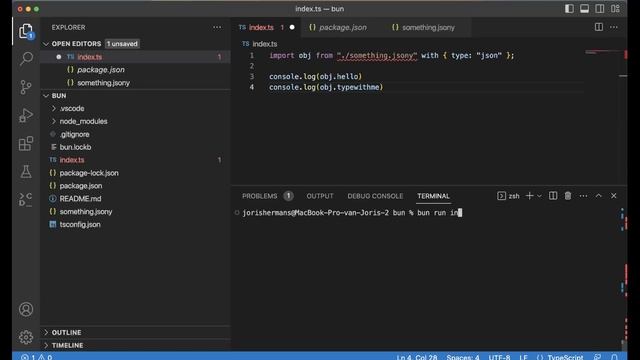
Task: Open the Source Control view
Action: click(x=26, y=87)
